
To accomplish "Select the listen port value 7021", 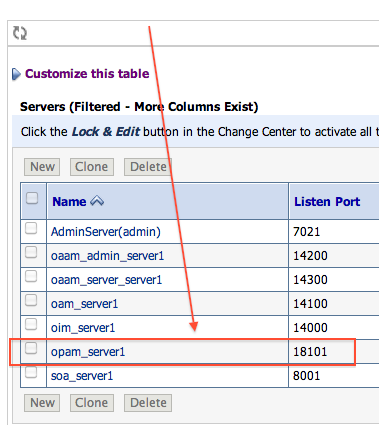I will (306, 232).
